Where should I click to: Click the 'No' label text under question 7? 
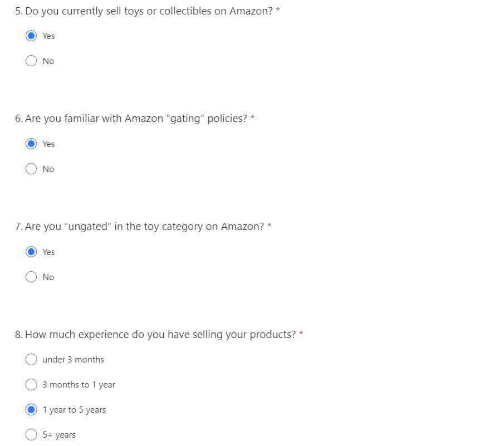pos(48,277)
